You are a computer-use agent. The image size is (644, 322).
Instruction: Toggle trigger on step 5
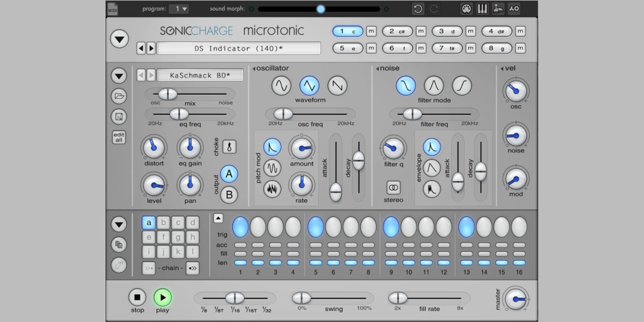pos(316,227)
